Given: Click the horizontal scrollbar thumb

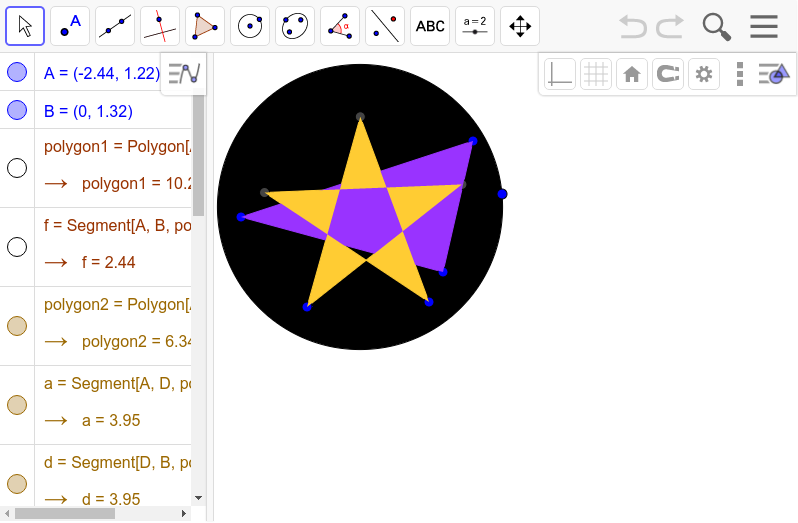Looking at the screenshot, I should click(65, 514).
